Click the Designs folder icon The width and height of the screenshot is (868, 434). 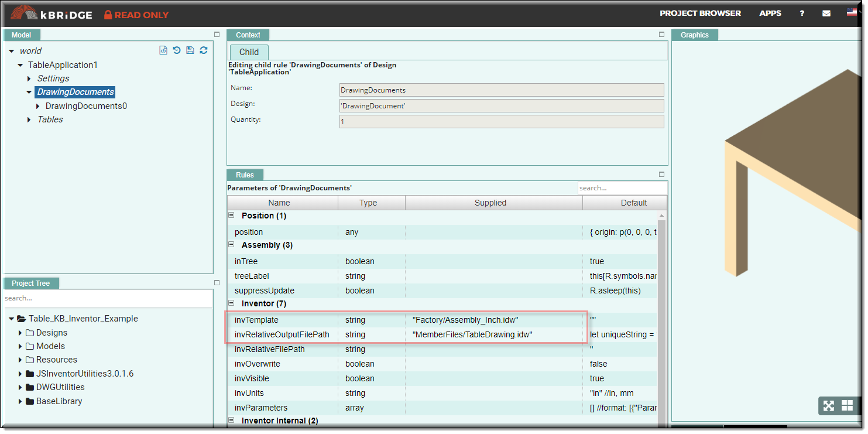[x=30, y=333]
